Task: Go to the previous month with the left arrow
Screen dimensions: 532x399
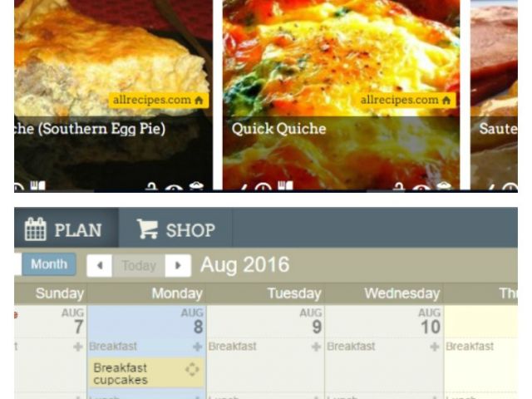Action: point(100,265)
